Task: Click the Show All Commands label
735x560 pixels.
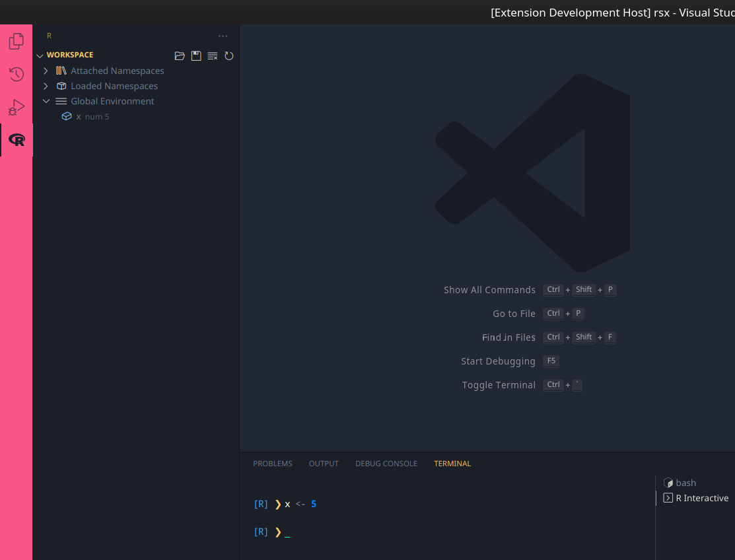Action: (x=489, y=290)
